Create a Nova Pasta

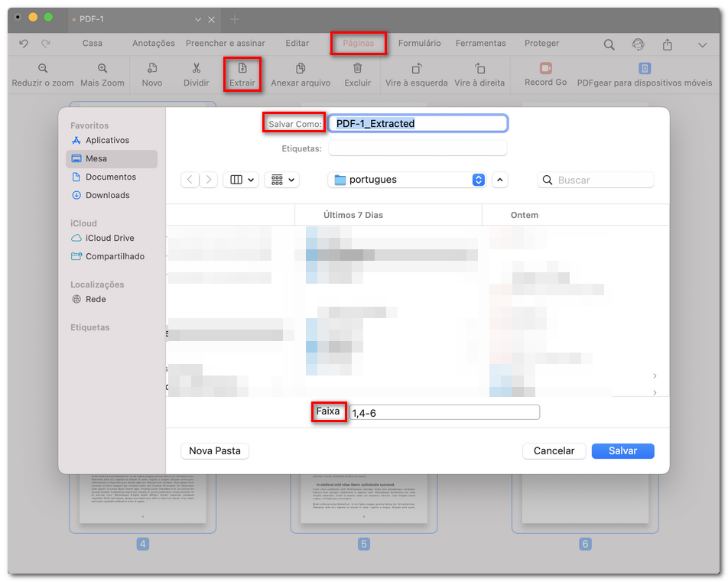tap(214, 450)
